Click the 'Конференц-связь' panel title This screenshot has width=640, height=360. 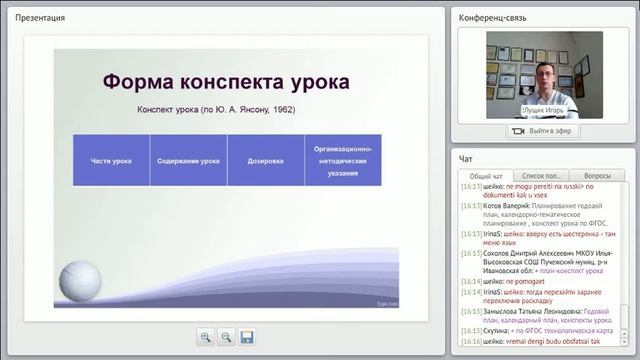pyautogui.click(x=493, y=18)
